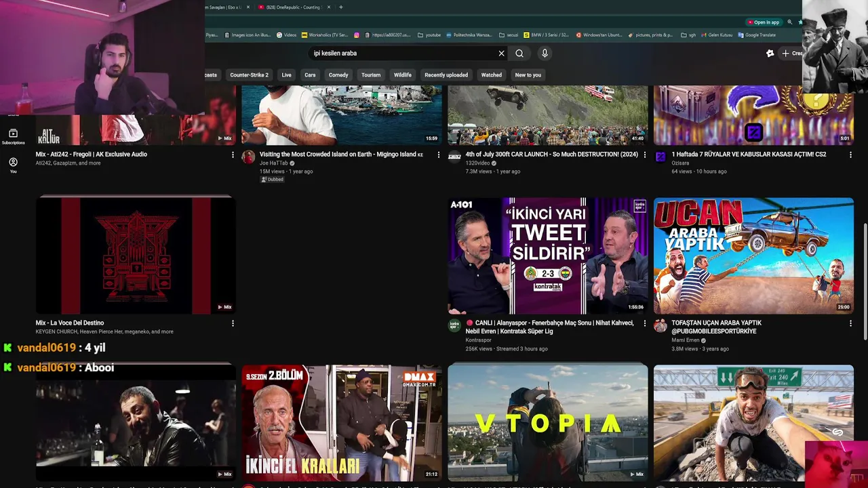
Task: Play the La Voce Del Destino mix thumbnail
Action: (136, 256)
